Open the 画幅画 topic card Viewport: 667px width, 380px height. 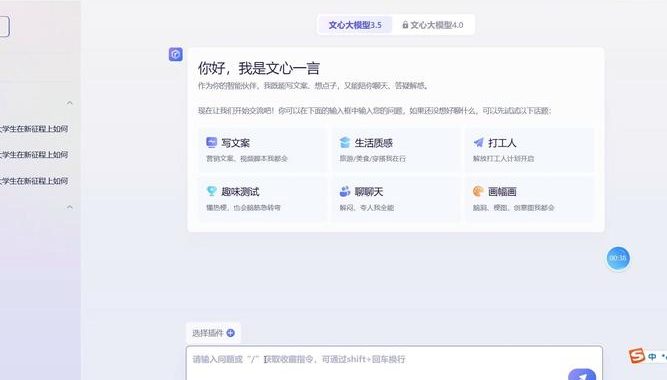[530, 199]
